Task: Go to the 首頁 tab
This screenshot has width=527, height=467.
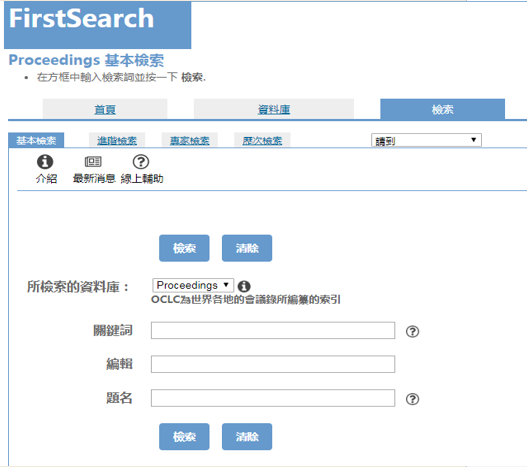Action: 105,109
